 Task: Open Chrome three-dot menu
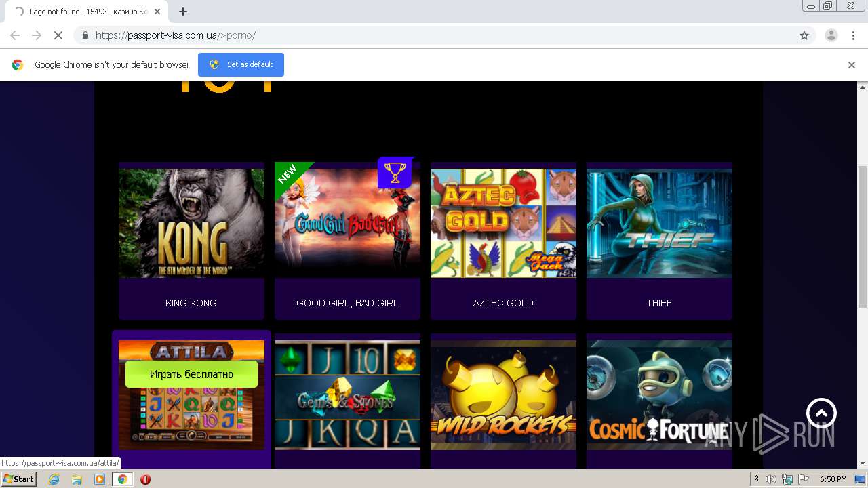[x=853, y=35]
